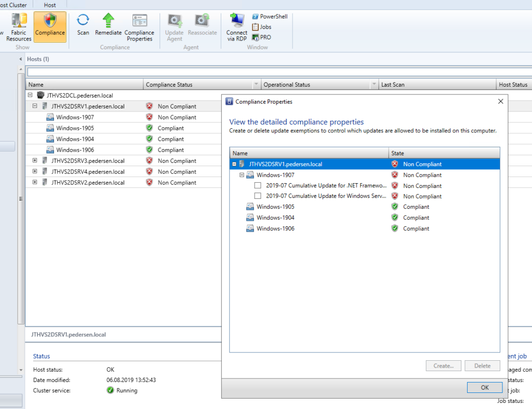532x409 pixels.
Task: Select the JTHVS2DCL cluster icon
Action: [41, 95]
